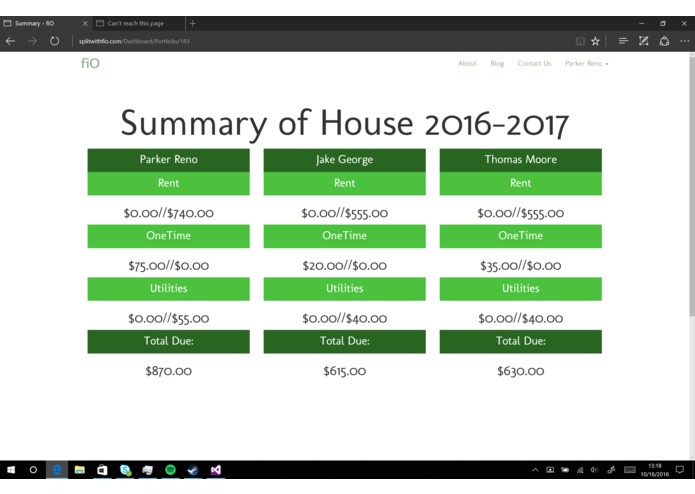Open reading view book icon
Screen dimensions: 695x494
580,41
